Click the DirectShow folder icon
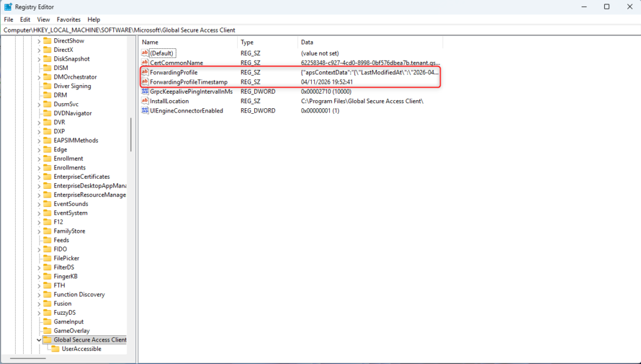641x364 pixels. (x=48, y=41)
